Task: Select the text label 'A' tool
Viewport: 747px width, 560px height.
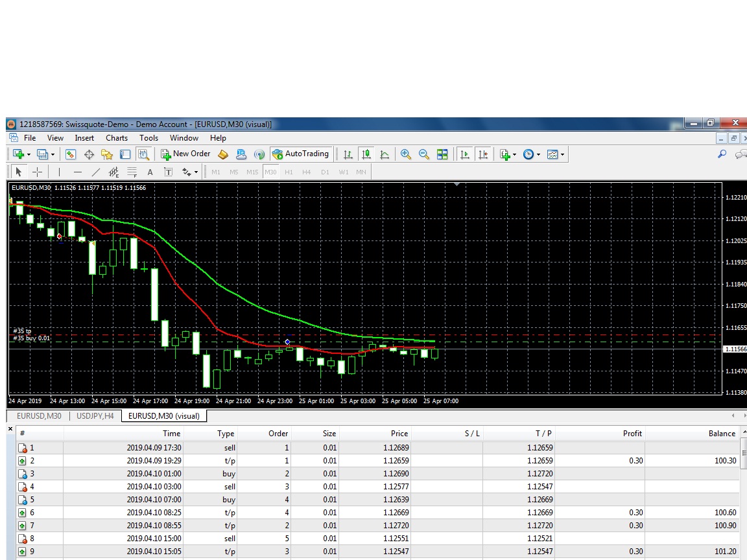Action: (x=150, y=172)
